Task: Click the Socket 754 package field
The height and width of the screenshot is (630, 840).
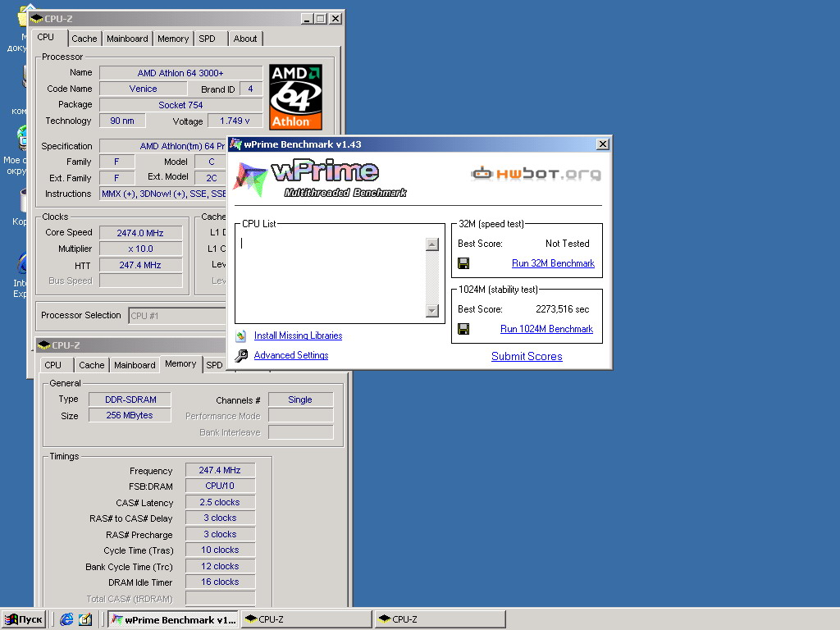Action: tap(180, 105)
